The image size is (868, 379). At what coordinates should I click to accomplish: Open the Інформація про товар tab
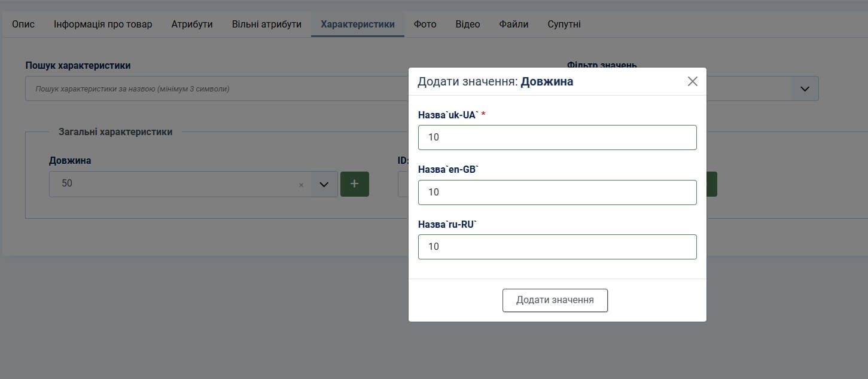click(x=103, y=25)
